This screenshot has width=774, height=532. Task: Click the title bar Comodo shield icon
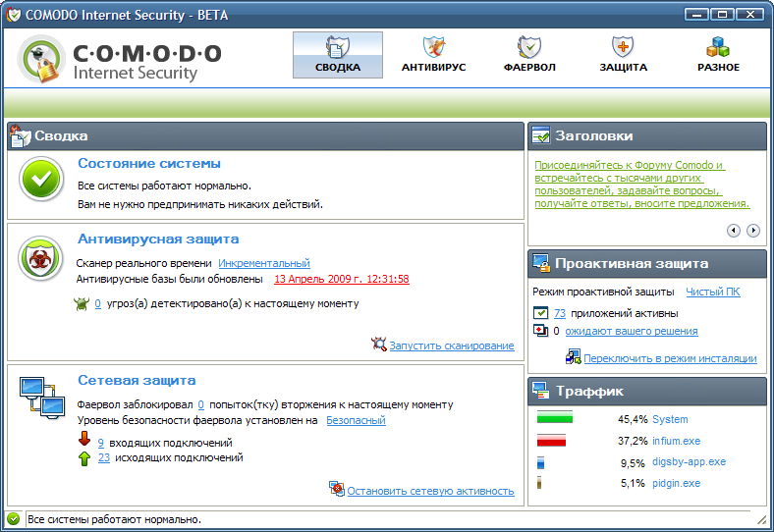point(14,15)
